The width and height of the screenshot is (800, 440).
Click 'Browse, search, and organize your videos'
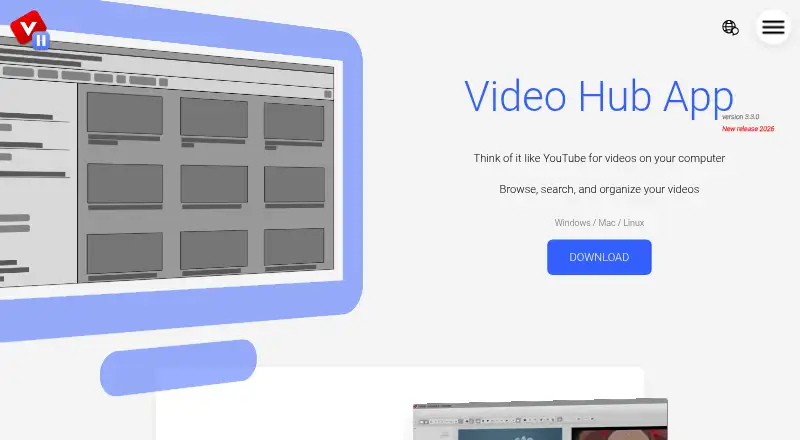pyautogui.click(x=599, y=189)
